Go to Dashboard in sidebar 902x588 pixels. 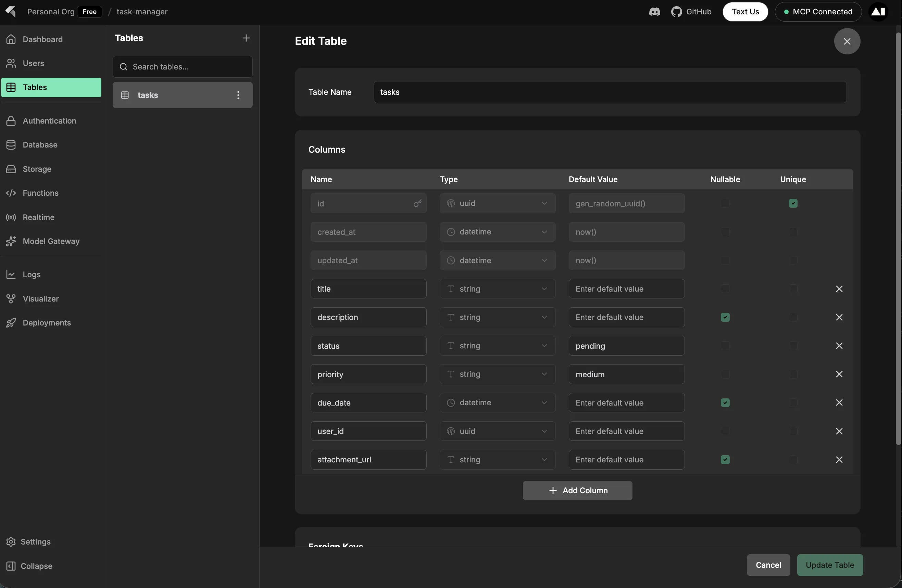coord(51,39)
